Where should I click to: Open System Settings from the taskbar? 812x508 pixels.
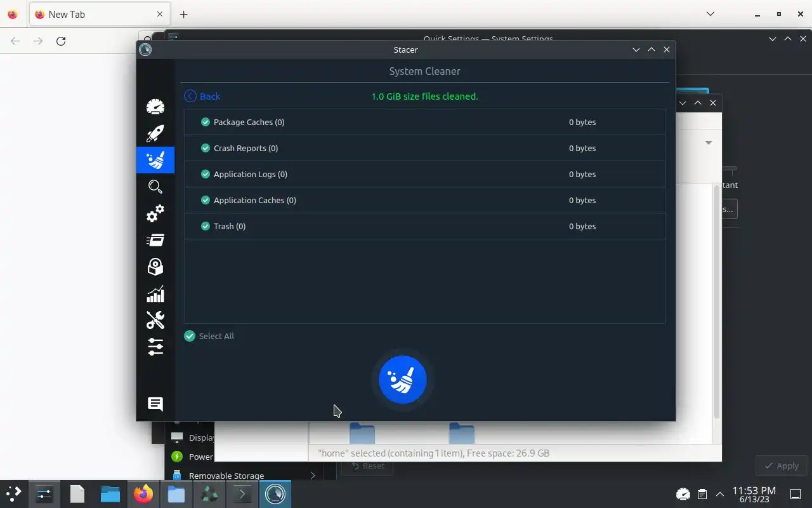point(44,493)
